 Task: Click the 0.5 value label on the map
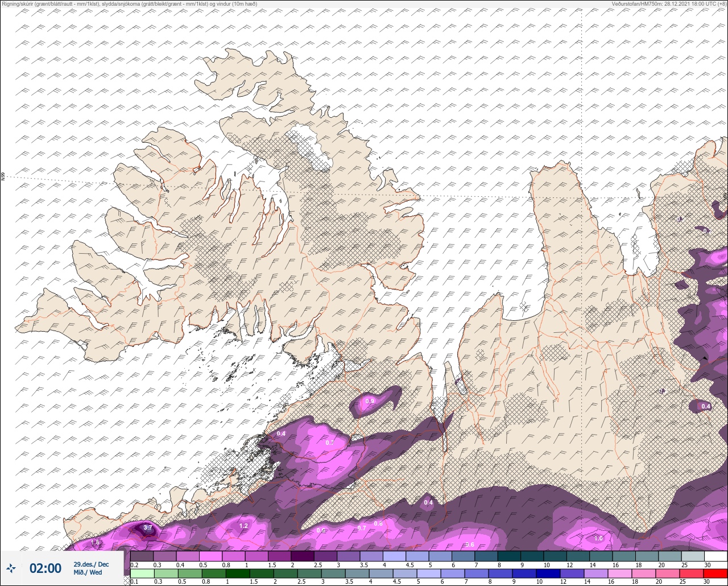coord(321,531)
